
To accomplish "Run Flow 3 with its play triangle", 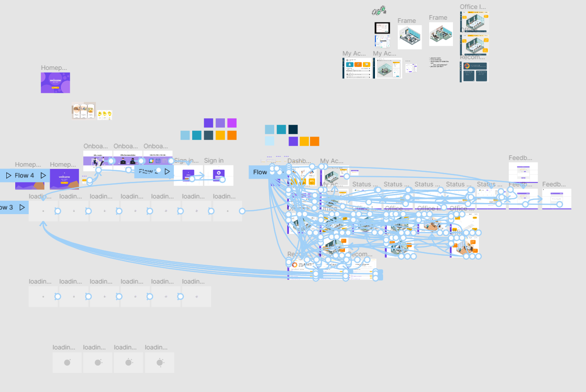I will [x=22, y=207].
